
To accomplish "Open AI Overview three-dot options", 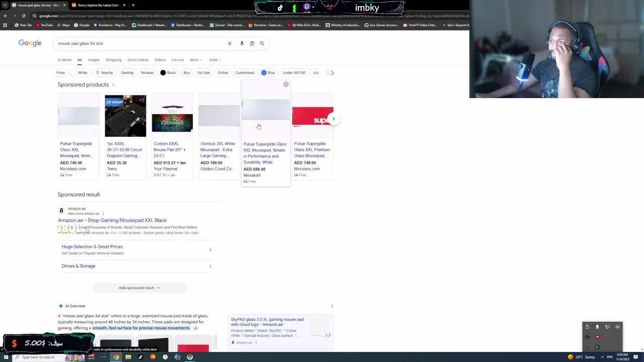I will (332, 306).
